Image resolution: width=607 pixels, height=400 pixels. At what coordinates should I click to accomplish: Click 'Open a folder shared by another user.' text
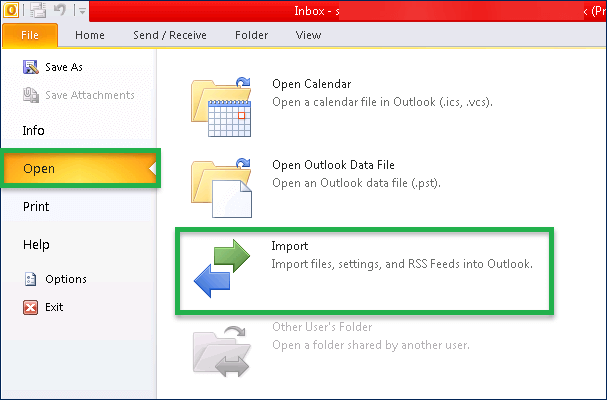371,345
